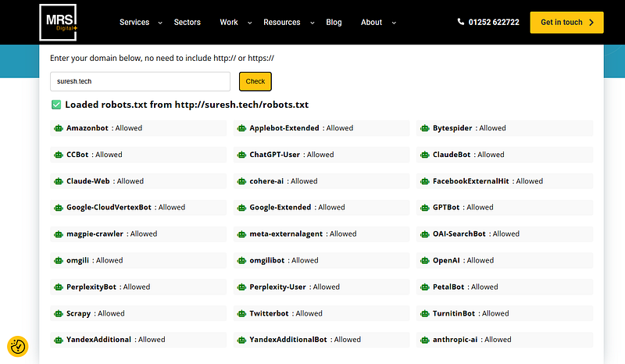This screenshot has width=625, height=364.
Task: Click the Get in touch button
Action: pyautogui.click(x=567, y=23)
